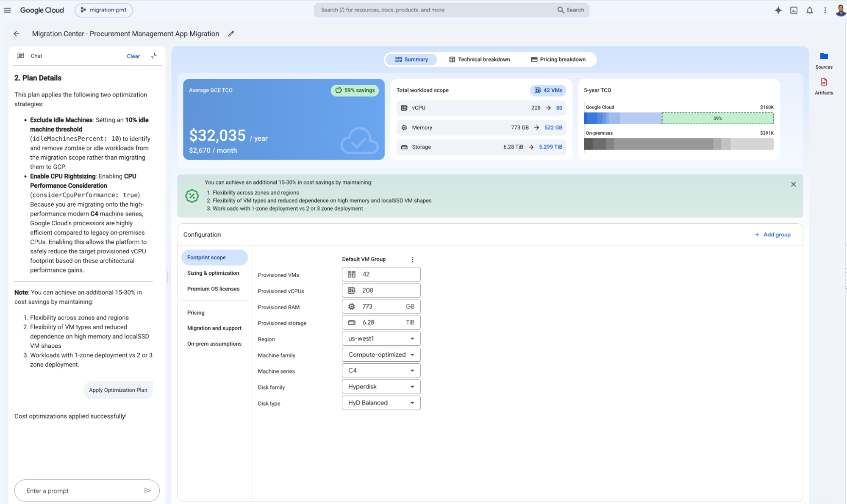Viewport: 847px width, 504px height.
Task: Select Footprint scope section
Action: point(214,258)
